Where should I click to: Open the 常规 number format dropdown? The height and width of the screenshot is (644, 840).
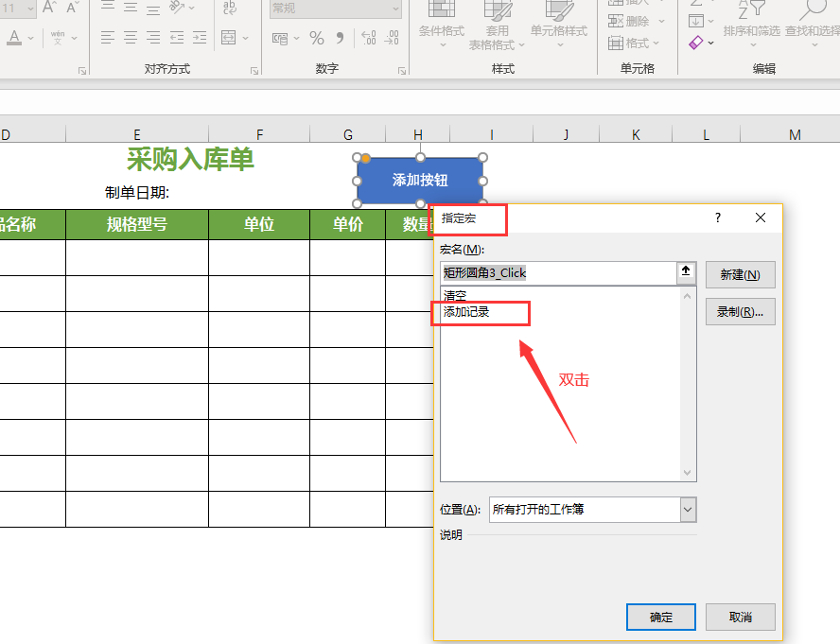click(x=394, y=8)
